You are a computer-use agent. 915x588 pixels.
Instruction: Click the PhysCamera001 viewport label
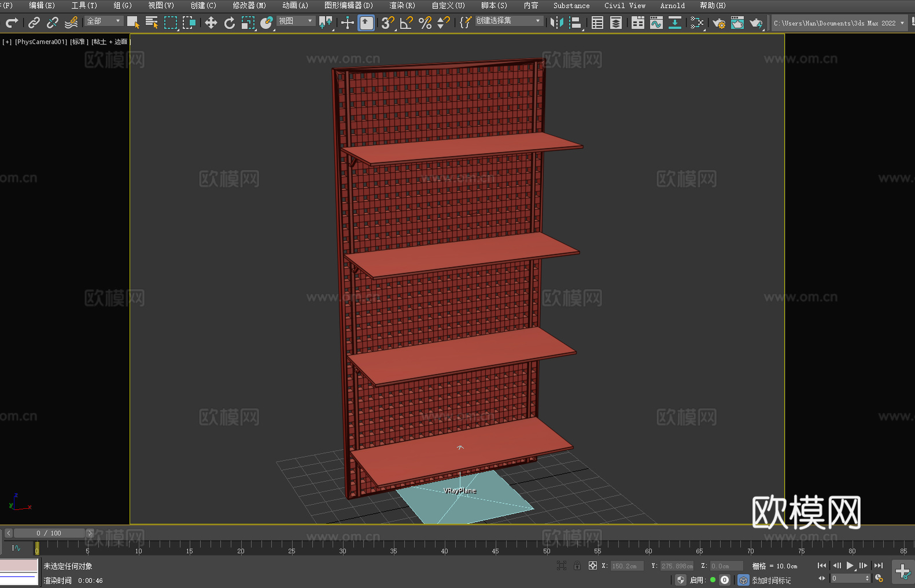[41, 42]
